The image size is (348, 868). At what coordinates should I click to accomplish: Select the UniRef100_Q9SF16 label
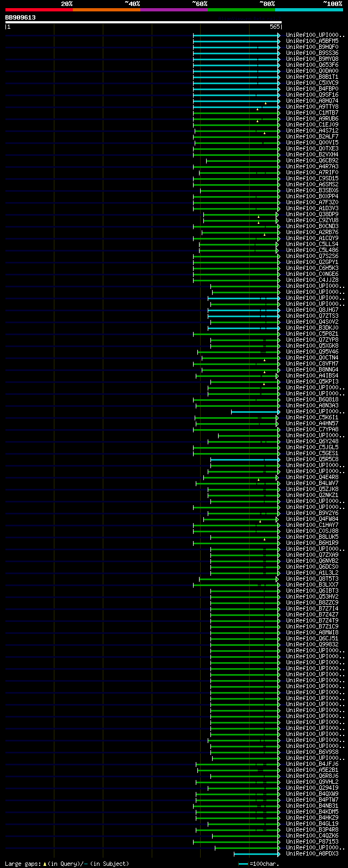(312, 95)
